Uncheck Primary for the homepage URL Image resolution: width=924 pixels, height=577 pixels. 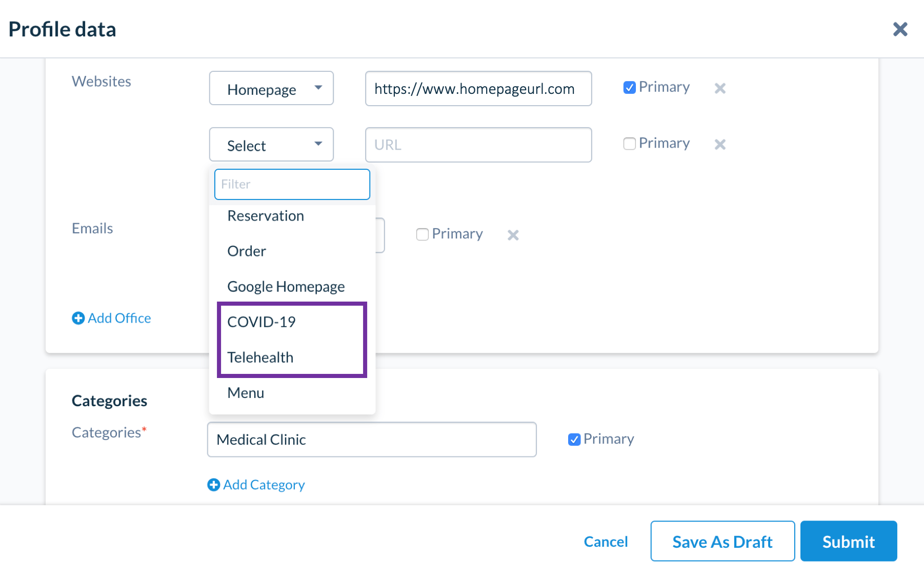click(x=629, y=88)
